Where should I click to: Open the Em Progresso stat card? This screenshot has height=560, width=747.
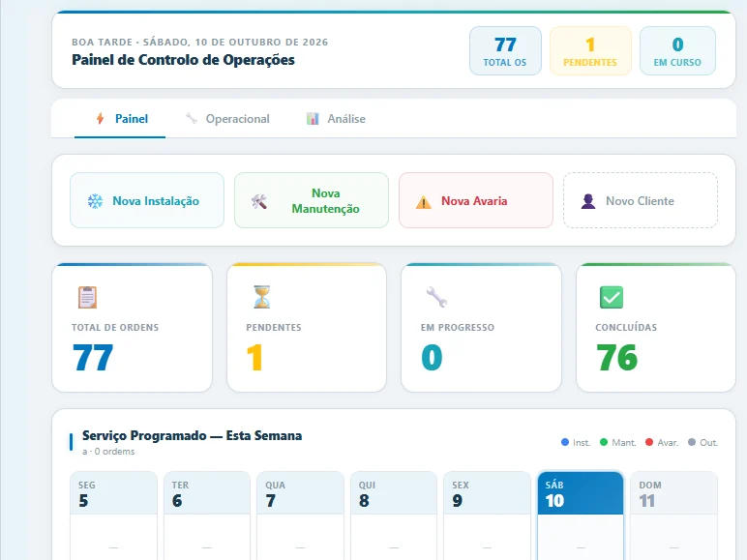click(481, 328)
